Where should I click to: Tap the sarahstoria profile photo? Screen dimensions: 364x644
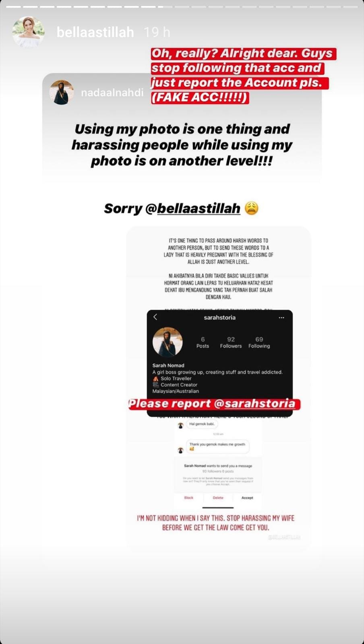[168, 342]
